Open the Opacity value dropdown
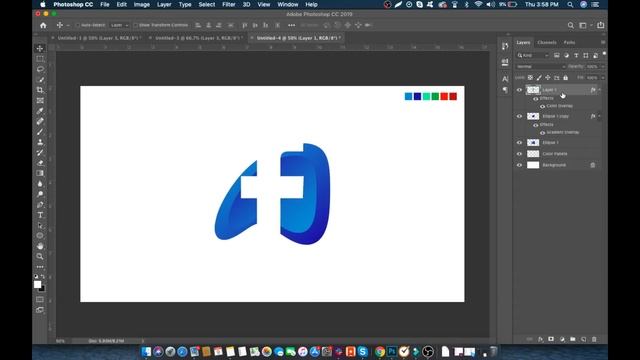The height and width of the screenshot is (360, 640). [x=603, y=67]
